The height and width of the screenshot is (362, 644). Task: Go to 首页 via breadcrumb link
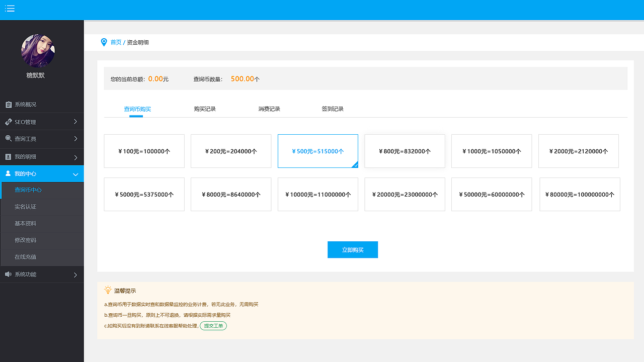click(116, 42)
